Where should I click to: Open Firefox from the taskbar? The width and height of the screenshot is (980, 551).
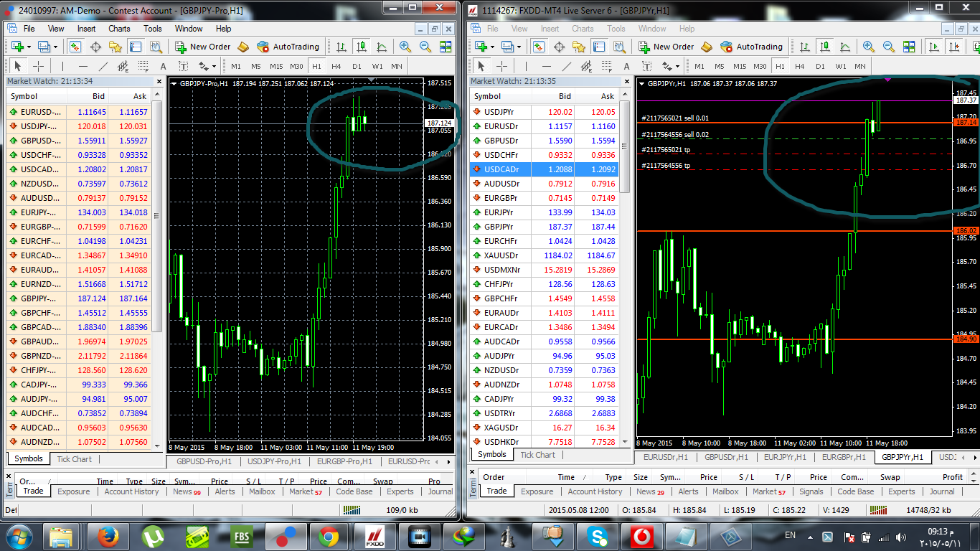107,536
